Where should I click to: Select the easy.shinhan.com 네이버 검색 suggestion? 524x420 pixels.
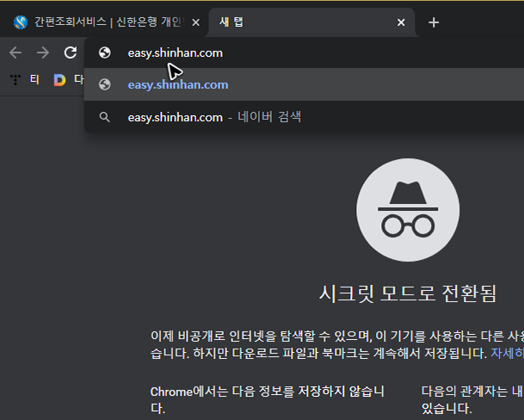[304, 117]
